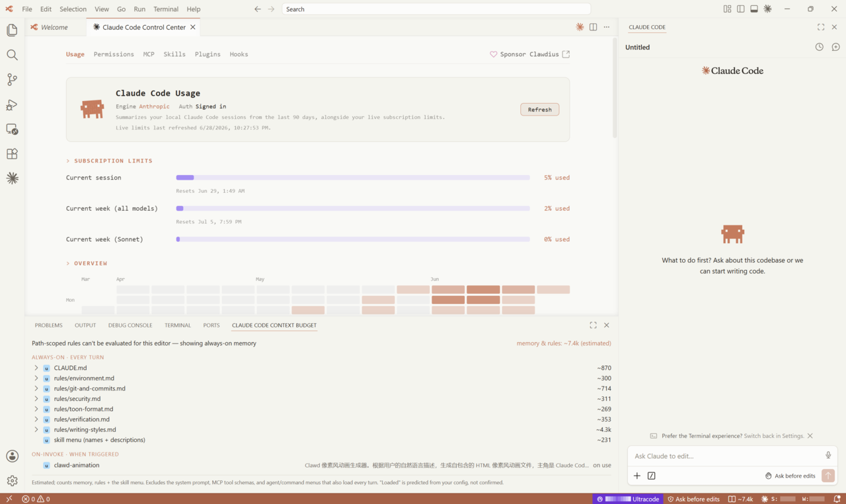Screen dimensions: 846x504
Task: Click the Current session usage bar
Action: click(x=353, y=178)
